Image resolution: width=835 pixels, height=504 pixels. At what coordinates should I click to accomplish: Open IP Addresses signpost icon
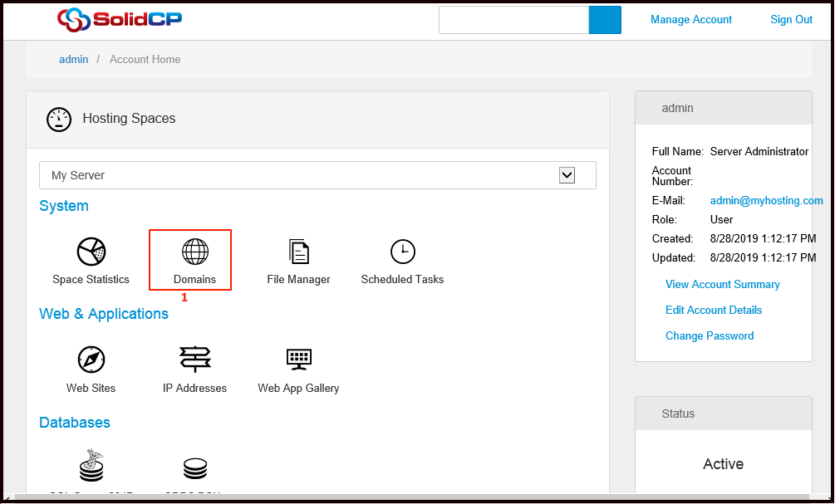194,360
